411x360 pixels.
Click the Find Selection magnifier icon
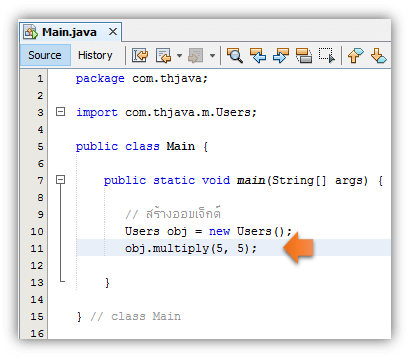click(235, 55)
